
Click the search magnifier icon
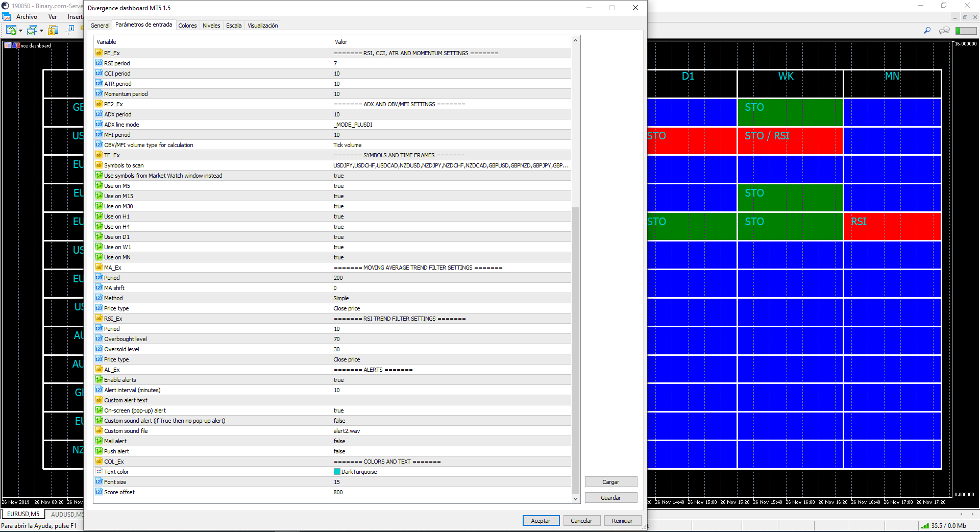point(927,31)
